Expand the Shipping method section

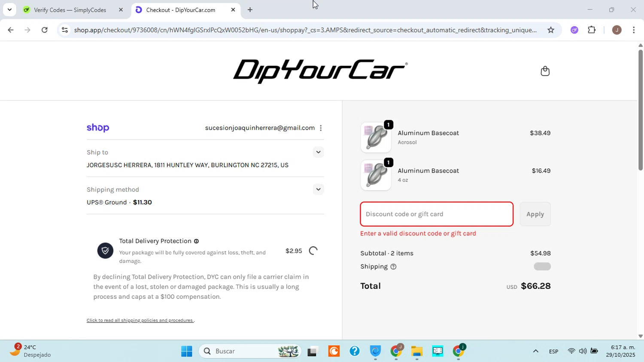pos(318,189)
